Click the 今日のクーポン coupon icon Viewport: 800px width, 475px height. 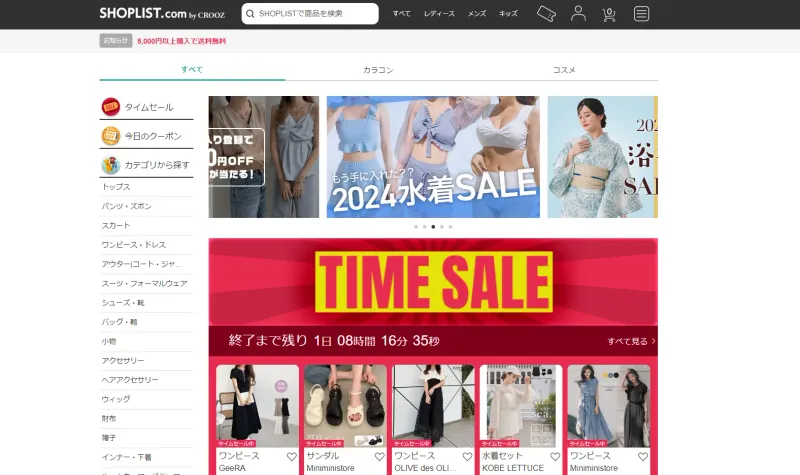pyautogui.click(x=111, y=136)
